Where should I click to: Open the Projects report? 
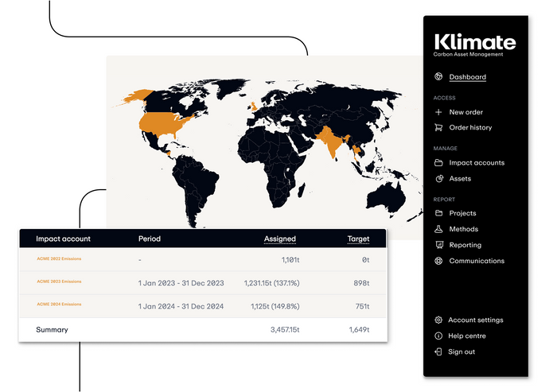462,213
